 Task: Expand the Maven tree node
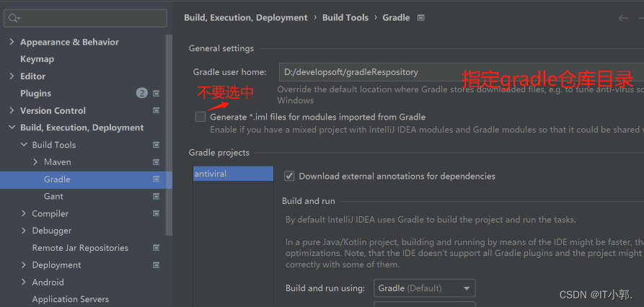[x=35, y=162]
